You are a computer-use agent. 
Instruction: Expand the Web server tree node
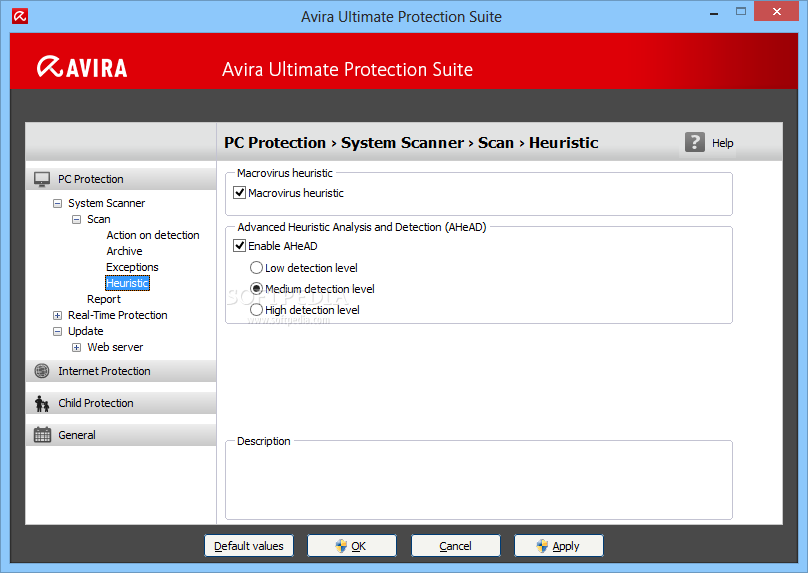click(x=76, y=347)
